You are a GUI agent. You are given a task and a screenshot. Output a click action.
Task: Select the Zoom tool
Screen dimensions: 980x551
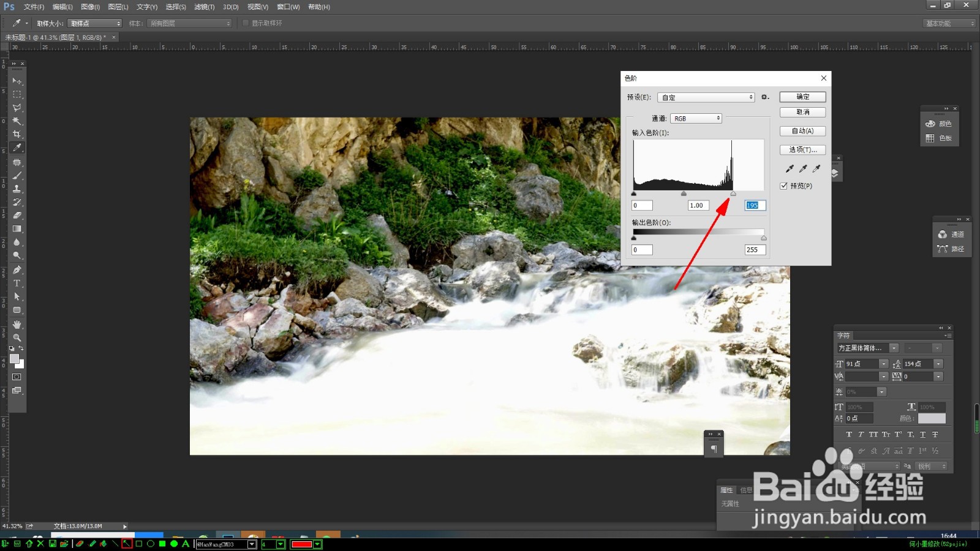pyautogui.click(x=17, y=338)
